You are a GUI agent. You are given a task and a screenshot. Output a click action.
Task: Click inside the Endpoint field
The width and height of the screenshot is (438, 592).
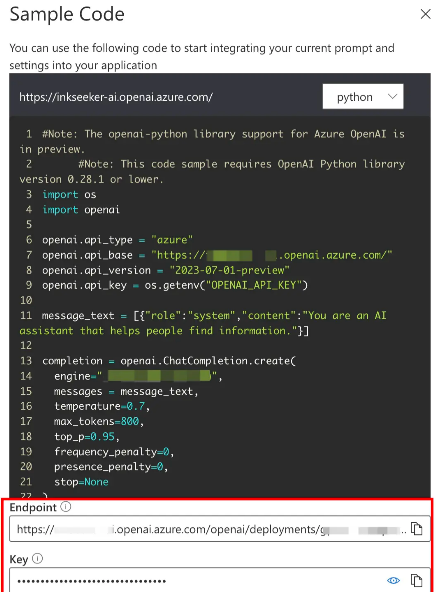220,529
